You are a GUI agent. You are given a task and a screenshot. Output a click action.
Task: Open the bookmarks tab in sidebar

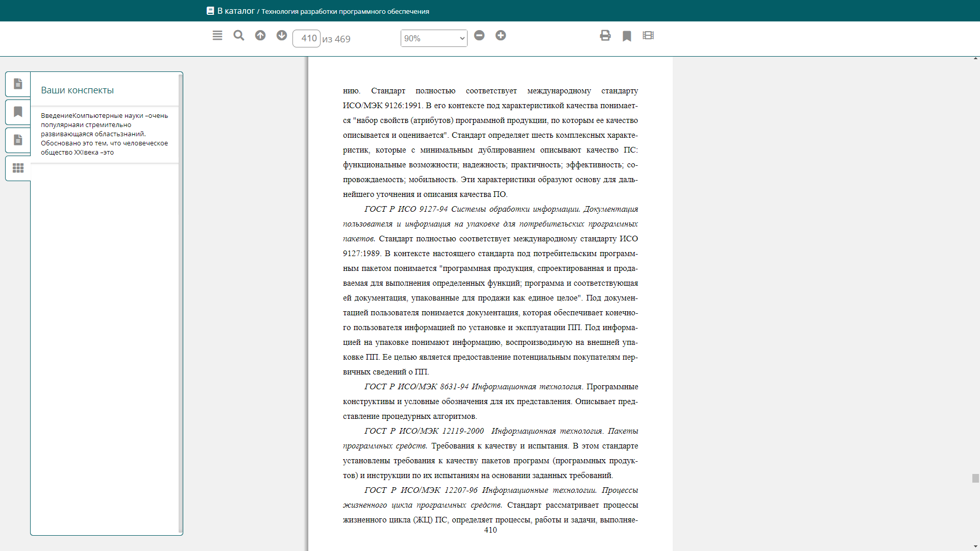(18, 112)
